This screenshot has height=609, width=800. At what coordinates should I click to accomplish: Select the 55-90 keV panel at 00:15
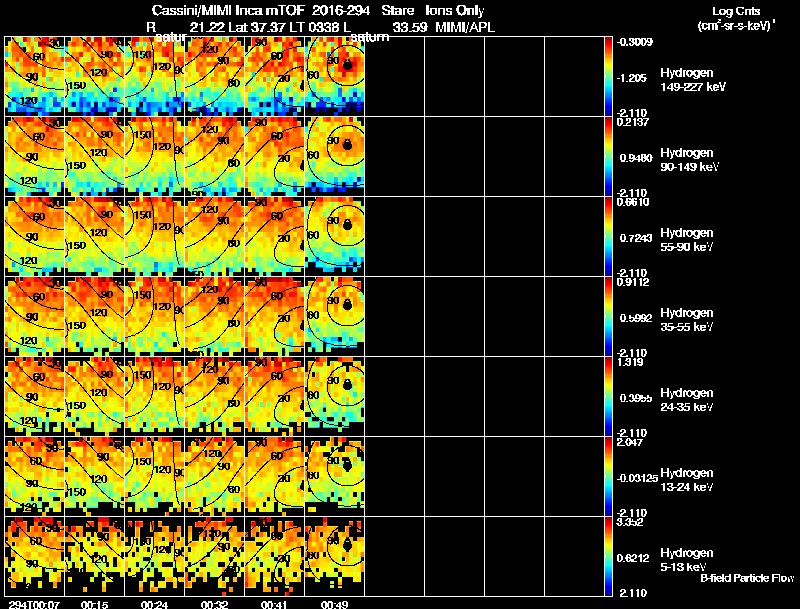(94, 236)
